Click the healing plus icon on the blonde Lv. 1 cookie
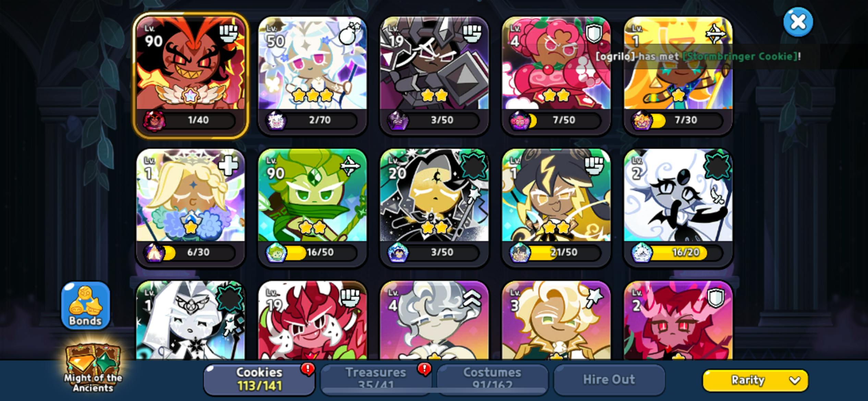The width and height of the screenshot is (868, 401). coord(228,166)
